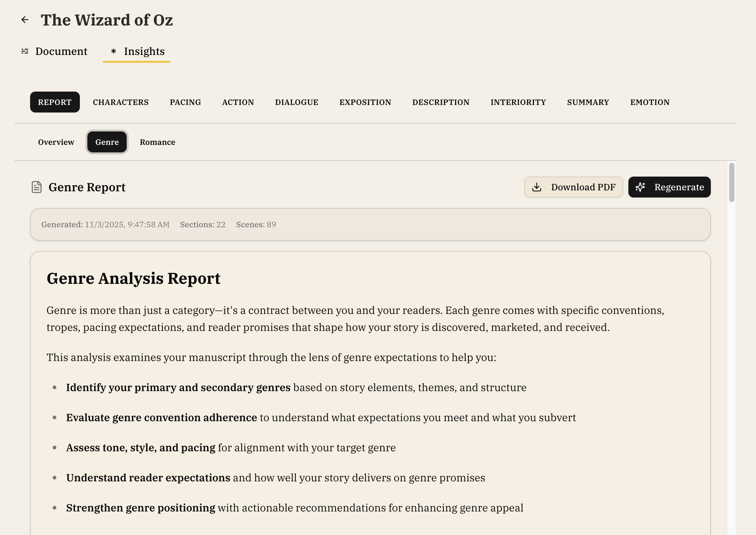Open the CHARACTERS report
This screenshot has width=756, height=535.
coord(121,102)
